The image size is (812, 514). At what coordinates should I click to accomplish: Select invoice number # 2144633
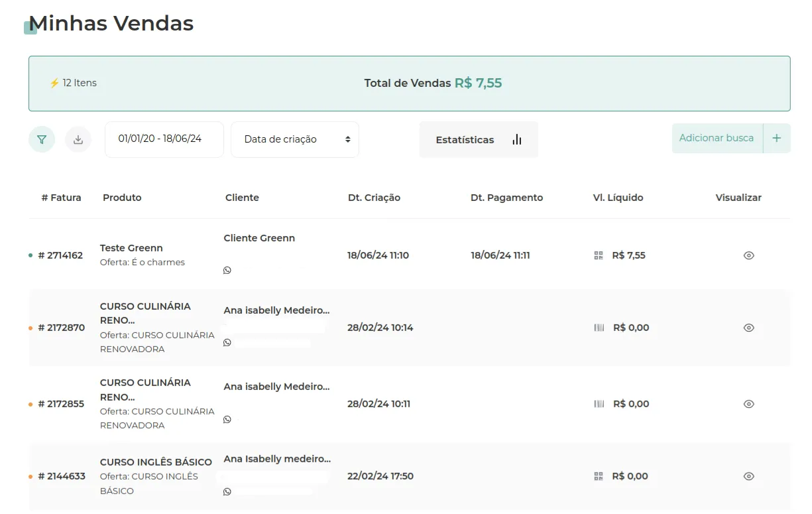click(62, 476)
